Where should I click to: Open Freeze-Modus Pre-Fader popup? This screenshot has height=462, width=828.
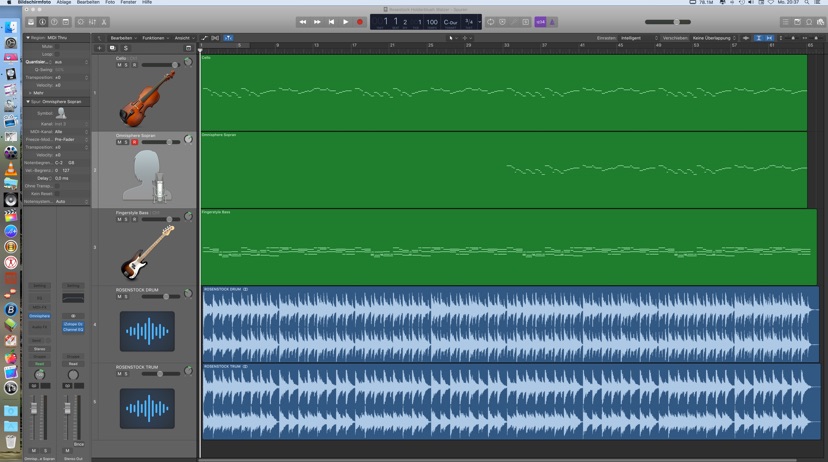coord(71,139)
